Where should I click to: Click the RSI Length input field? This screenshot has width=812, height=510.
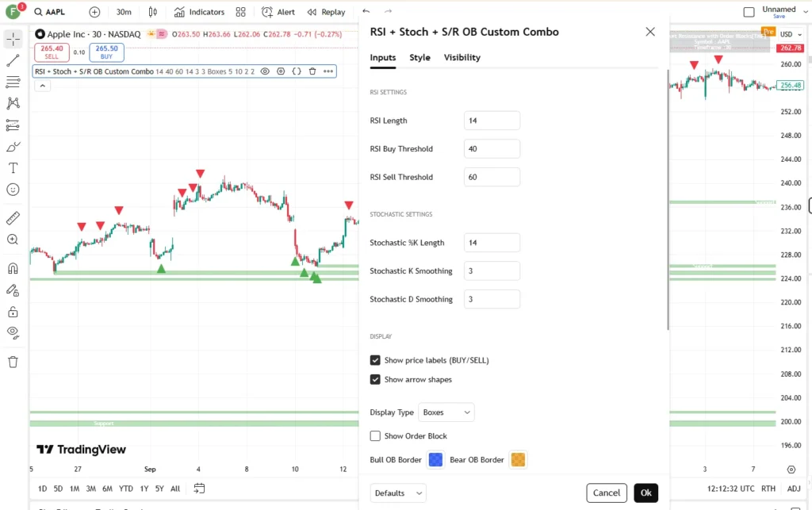(492, 121)
